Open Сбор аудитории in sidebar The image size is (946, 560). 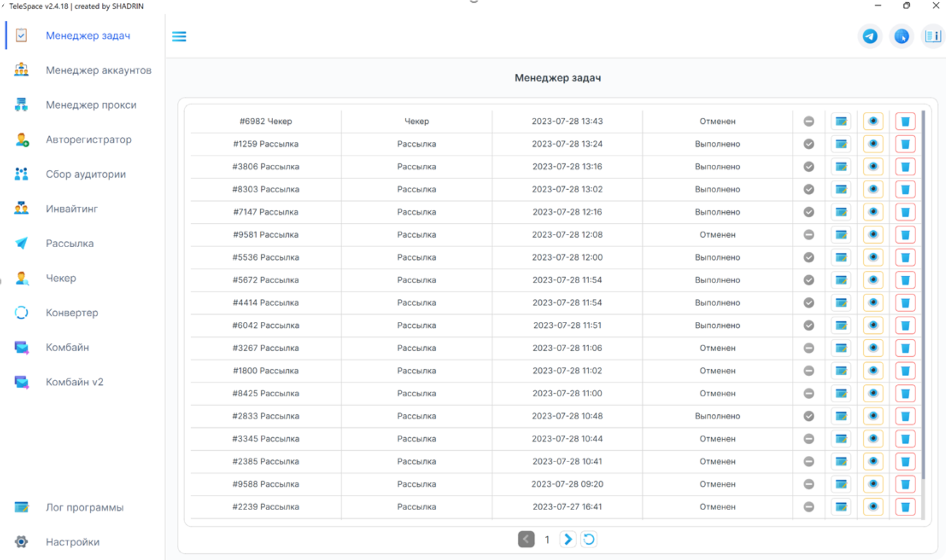[84, 174]
